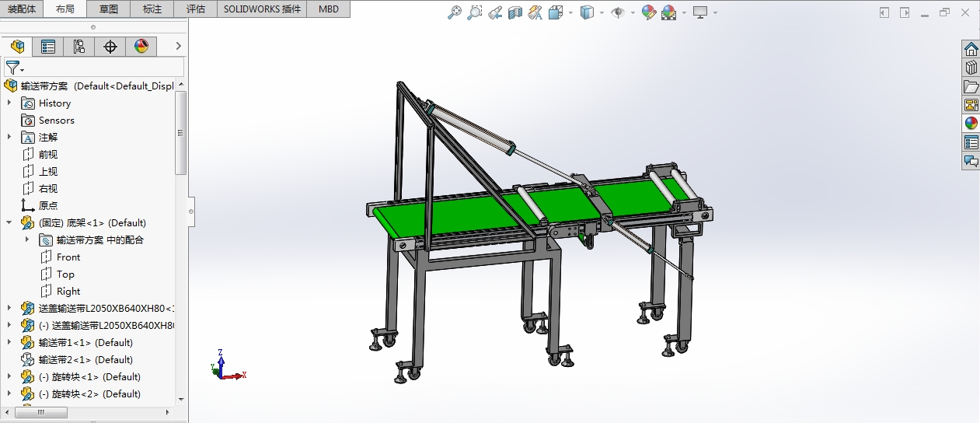Open Hide/Show Items dropdown arrow
This screenshot has width=980, height=423.
tap(633, 13)
